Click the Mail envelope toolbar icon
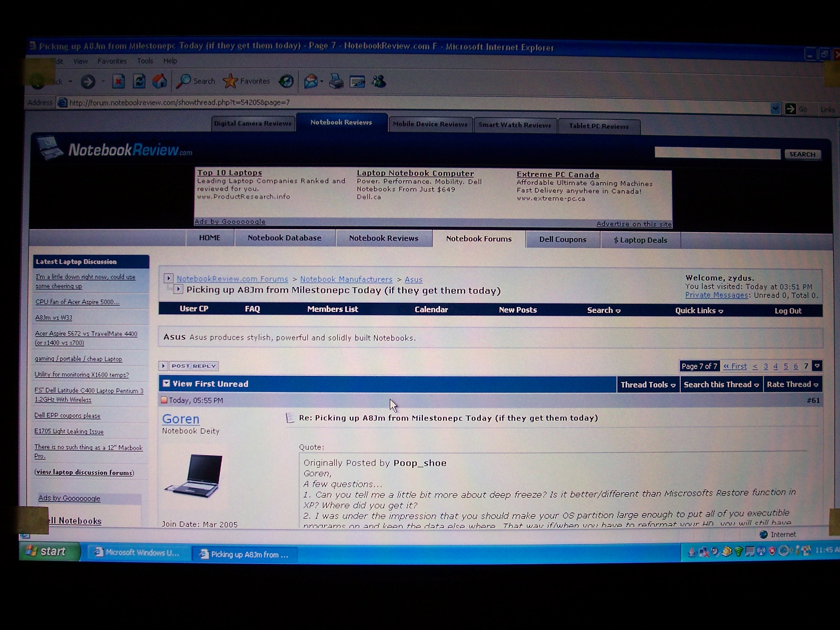The height and width of the screenshot is (630, 840). tap(311, 81)
